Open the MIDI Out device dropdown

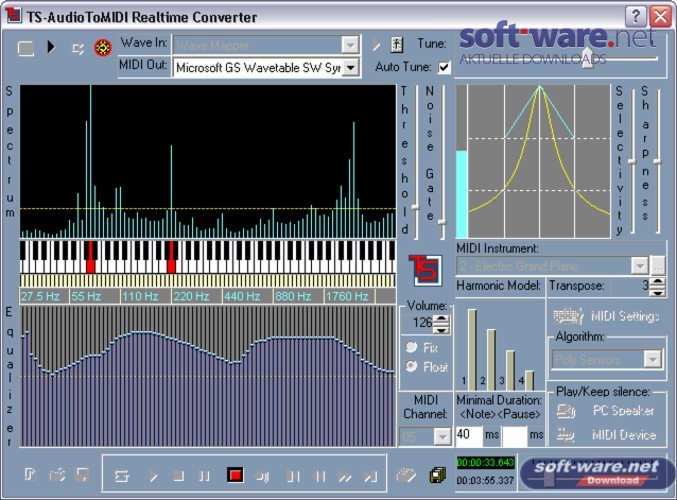tap(351, 68)
